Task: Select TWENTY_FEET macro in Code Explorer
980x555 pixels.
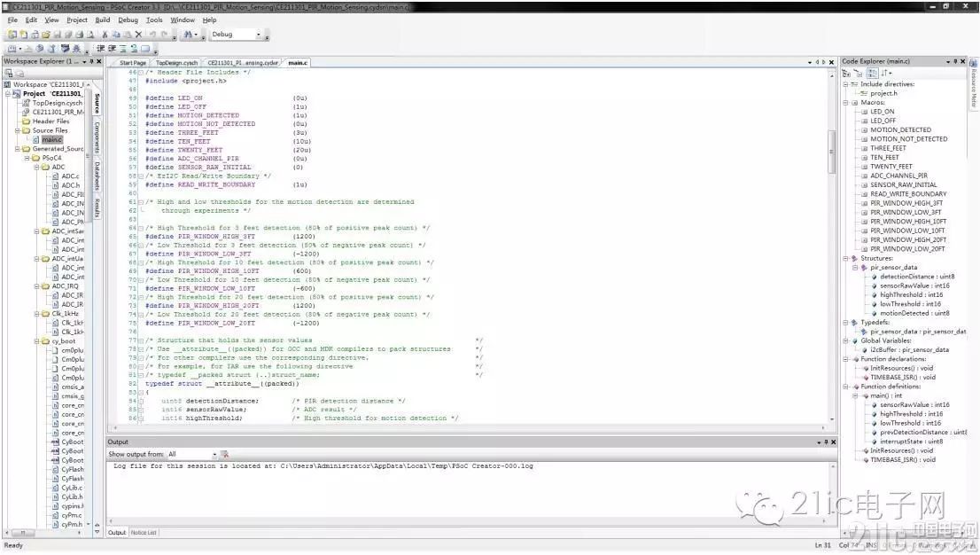Action: click(x=891, y=167)
